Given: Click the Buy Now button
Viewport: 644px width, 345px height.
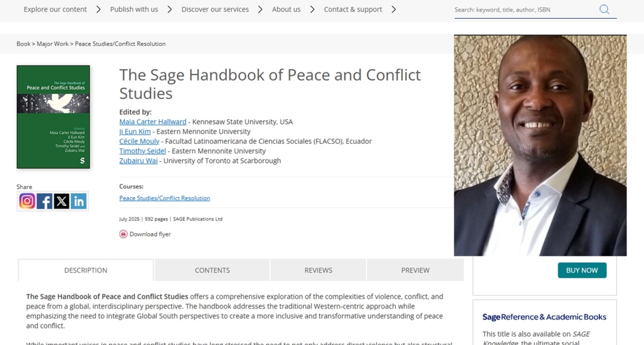Looking at the screenshot, I should 582,270.
